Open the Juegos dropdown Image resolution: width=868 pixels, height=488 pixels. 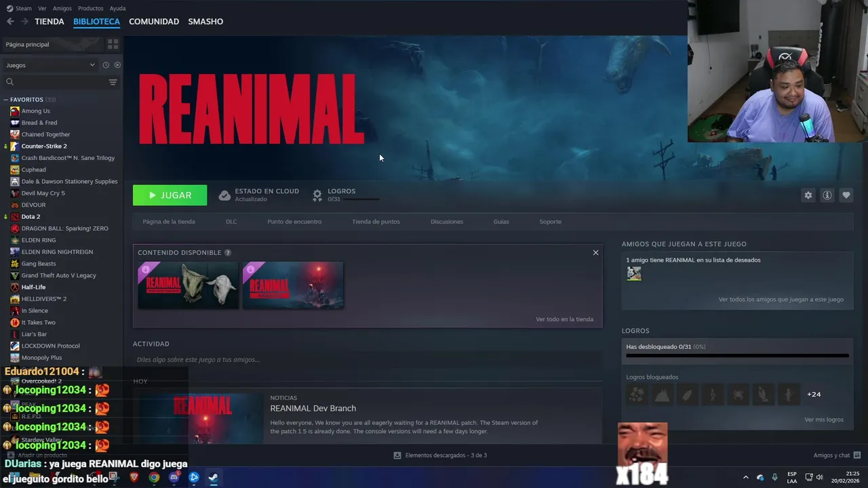pyautogui.click(x=50, y=65)
